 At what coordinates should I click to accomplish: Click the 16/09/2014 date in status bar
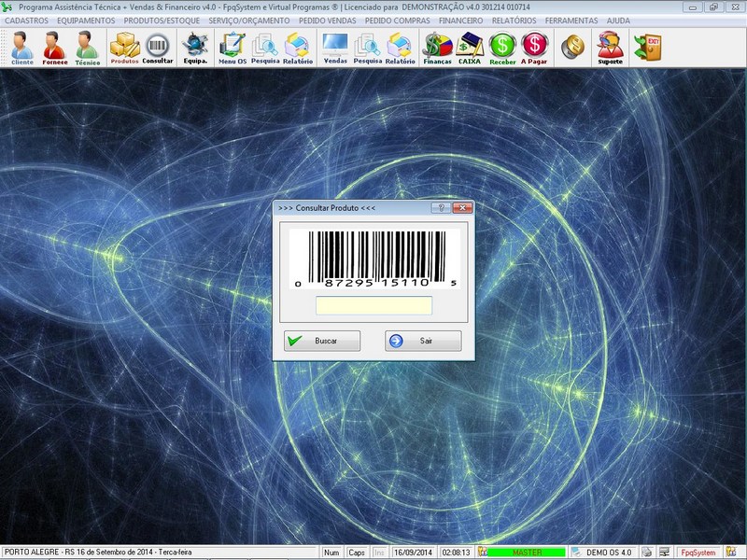413,553
